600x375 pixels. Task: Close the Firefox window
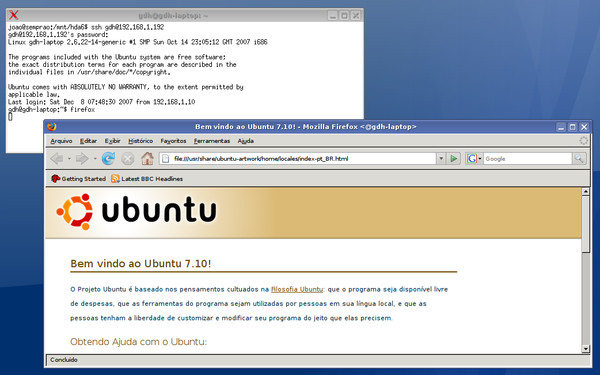584,127
